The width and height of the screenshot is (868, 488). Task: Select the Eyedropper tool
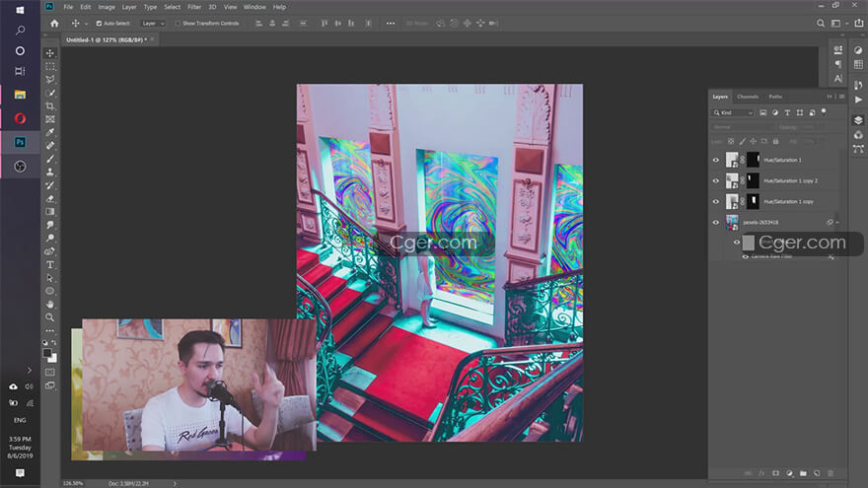coord(50,132)
